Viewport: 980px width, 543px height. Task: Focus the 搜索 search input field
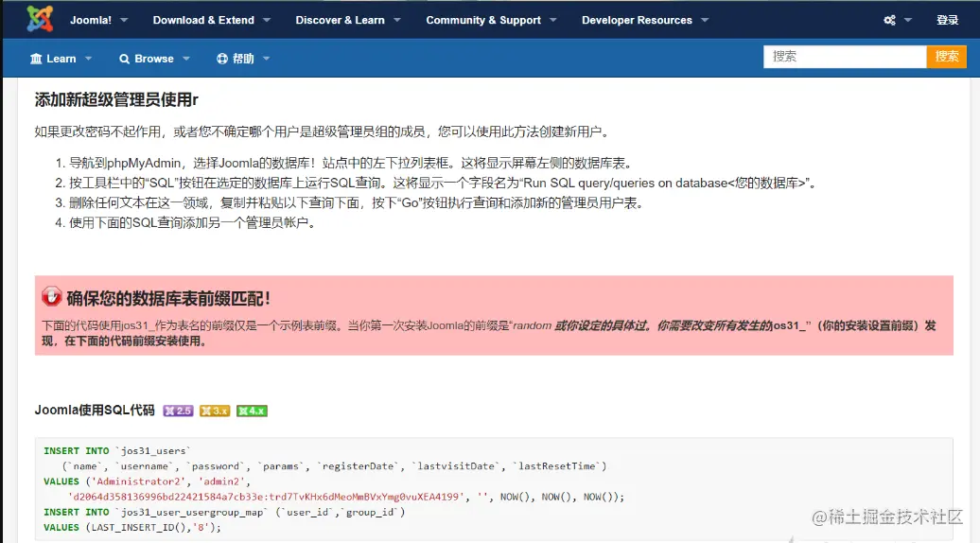coord(845,56)
